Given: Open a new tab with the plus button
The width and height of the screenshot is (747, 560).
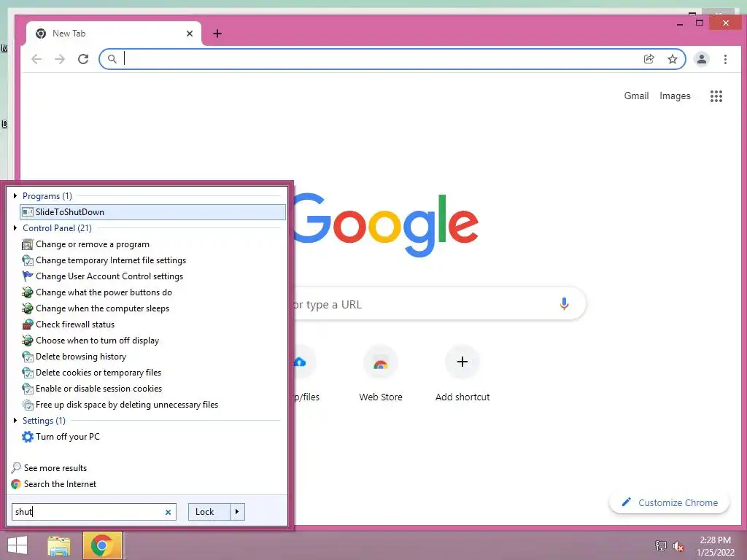Looking at the screenshot, I should [217, 34].
